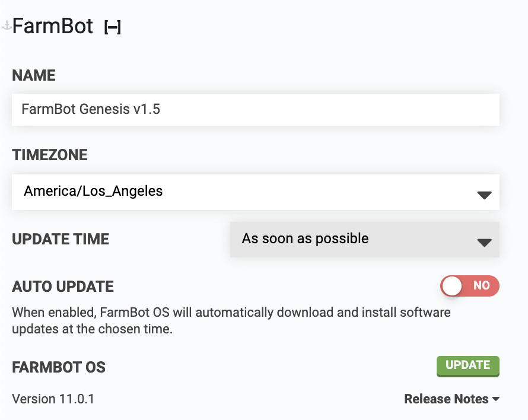528x420 pixels.
Task: Click the Version 11.0.1 text
Action: [53, 399]
